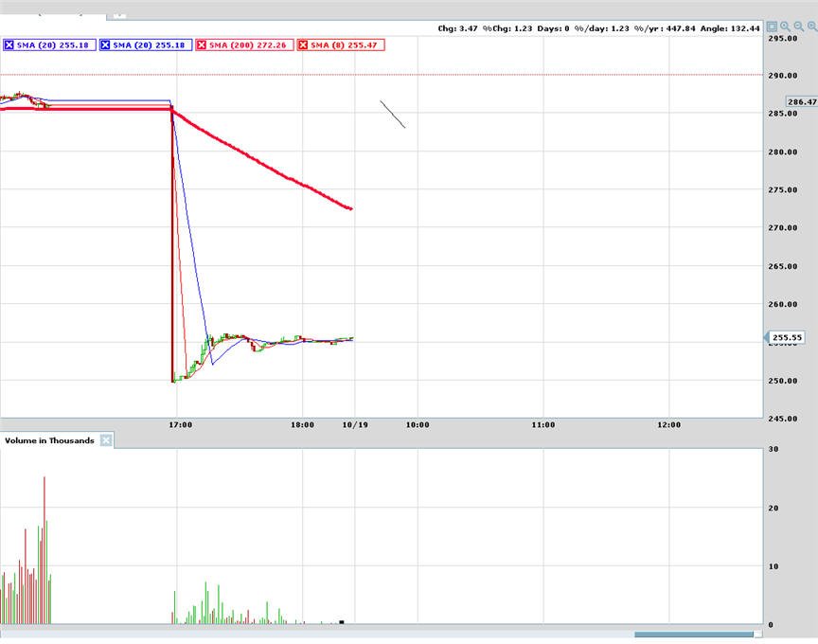Select the drawn black trendline segment
Screen dimensions: 818x644
(x=393, y=115)
